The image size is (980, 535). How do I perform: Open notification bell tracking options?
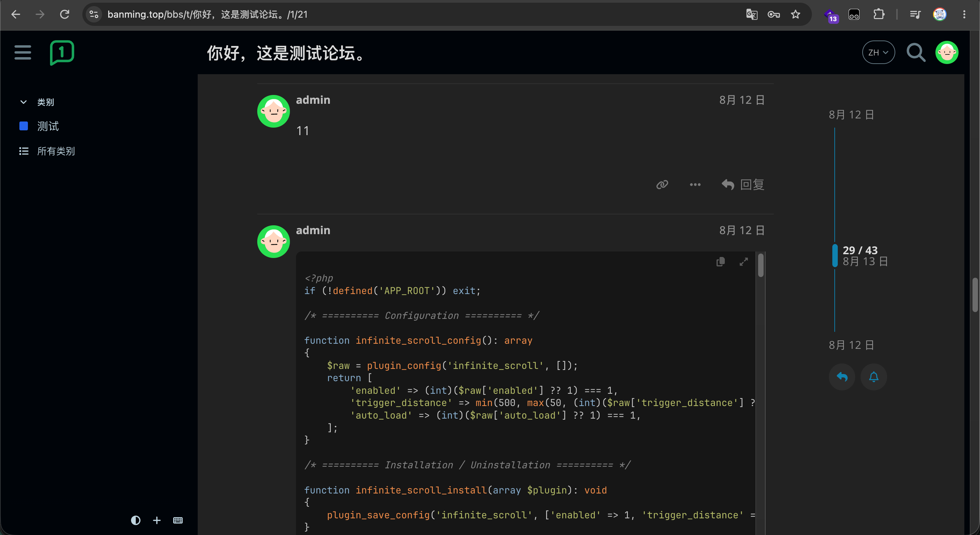(x=873, y=377)
